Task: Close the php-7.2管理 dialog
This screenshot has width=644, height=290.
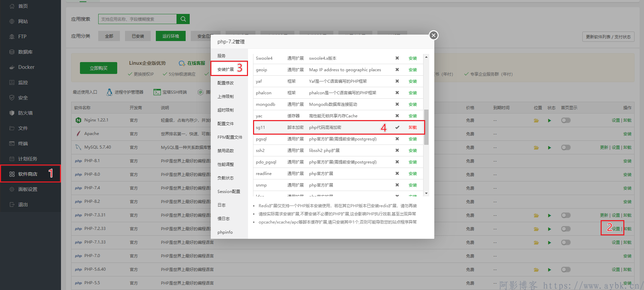Action: click(x=433, y=35)
